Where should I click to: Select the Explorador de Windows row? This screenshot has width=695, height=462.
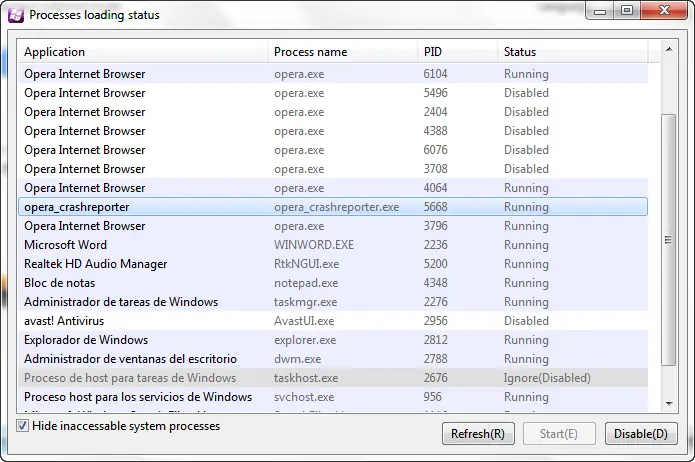coord(333,340)
